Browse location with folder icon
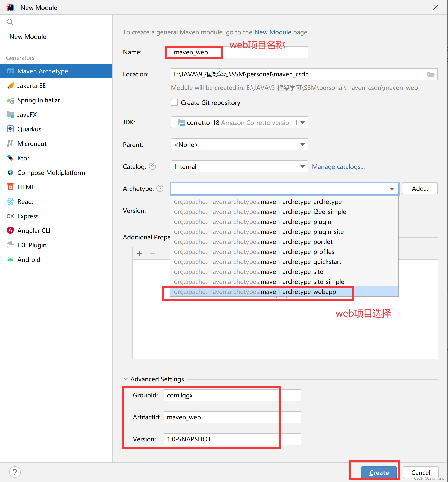 point(431,74)
